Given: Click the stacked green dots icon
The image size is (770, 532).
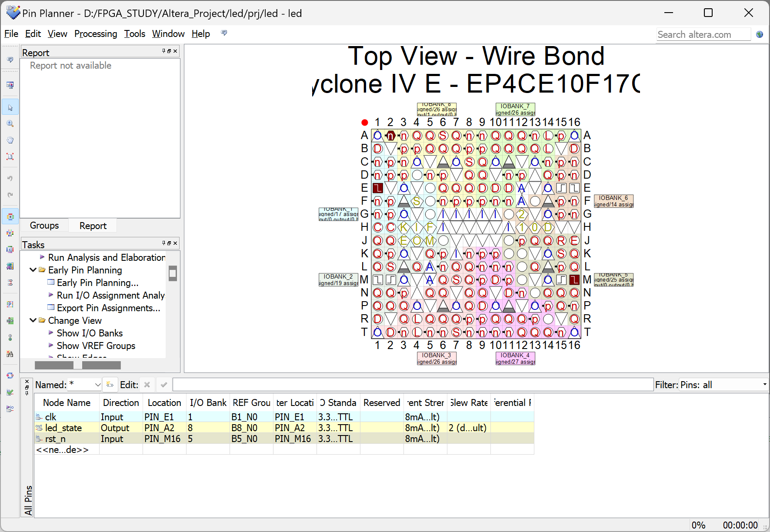Looking at the screenshot, I should [10, 337].
